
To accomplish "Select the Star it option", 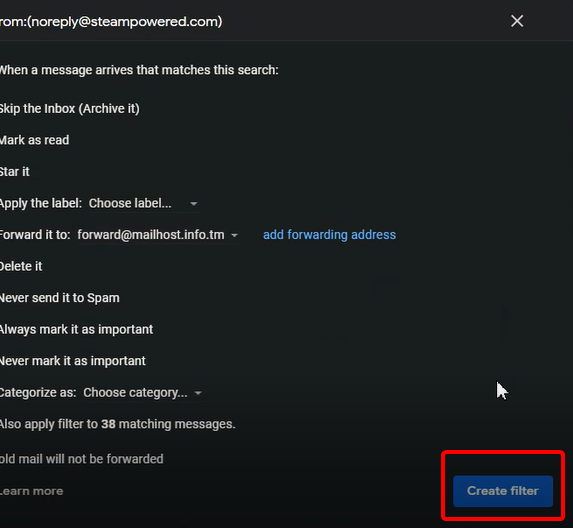I will (x=15, y=171).
